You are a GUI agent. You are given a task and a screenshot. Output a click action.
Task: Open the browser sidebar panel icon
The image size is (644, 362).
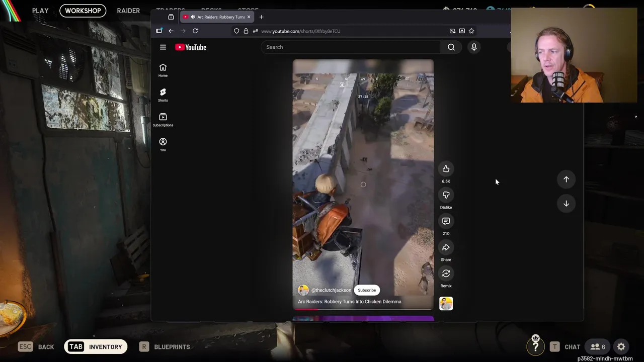pyautogui.click(x=159, y=31)
